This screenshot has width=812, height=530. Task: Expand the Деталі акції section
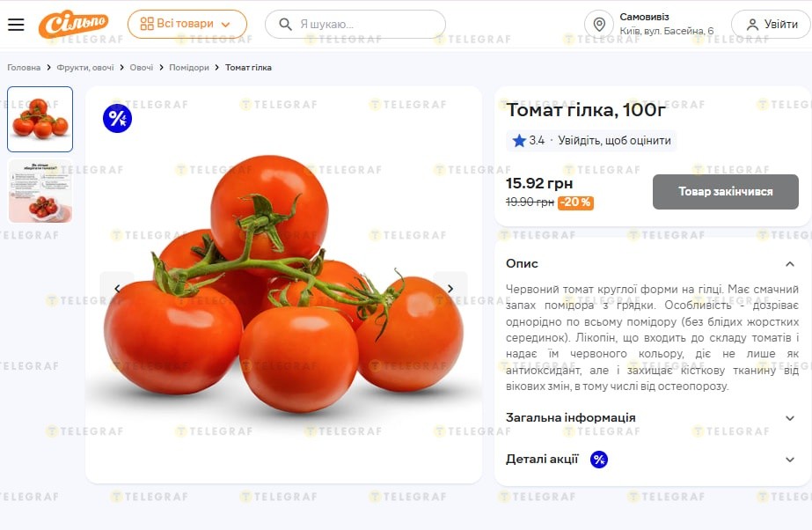tap(789, 459)
